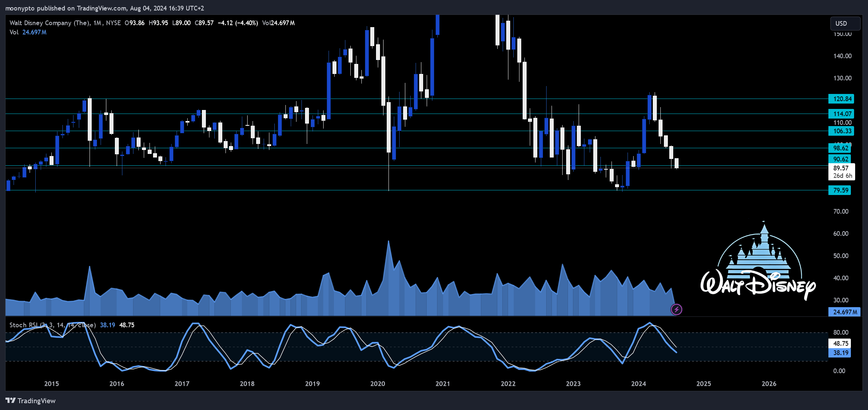The width and height of the screenshot is (868, 410).
Task: Click the 2015 label on time axis
Action: pyautogui.click(x=51, y=384)
